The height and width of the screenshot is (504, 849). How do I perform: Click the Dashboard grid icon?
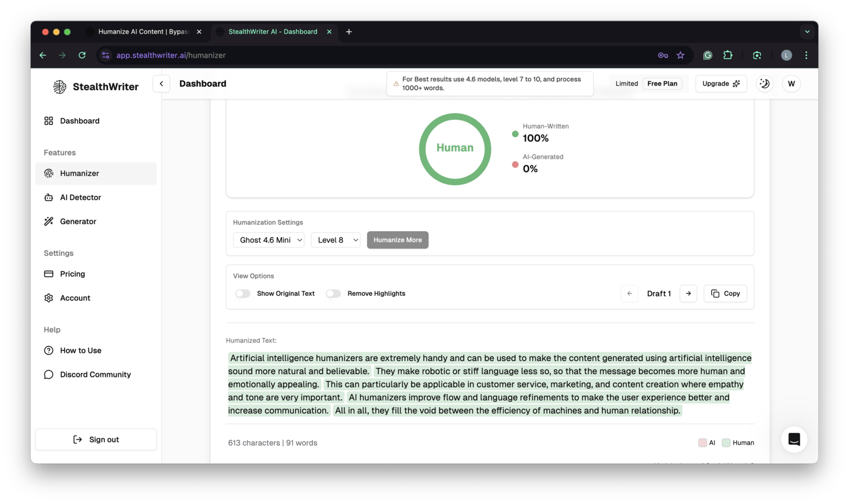point(49,121)
